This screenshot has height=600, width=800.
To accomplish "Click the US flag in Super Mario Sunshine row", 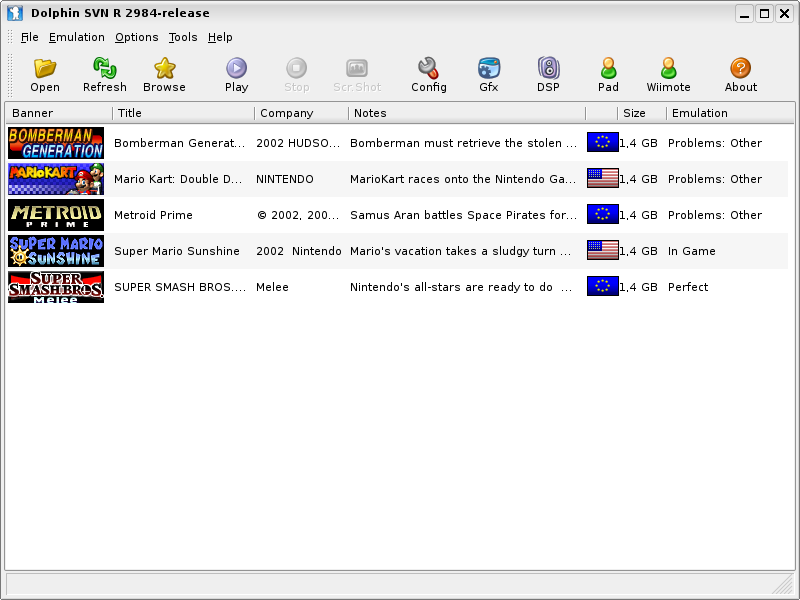I will [603, 250].
